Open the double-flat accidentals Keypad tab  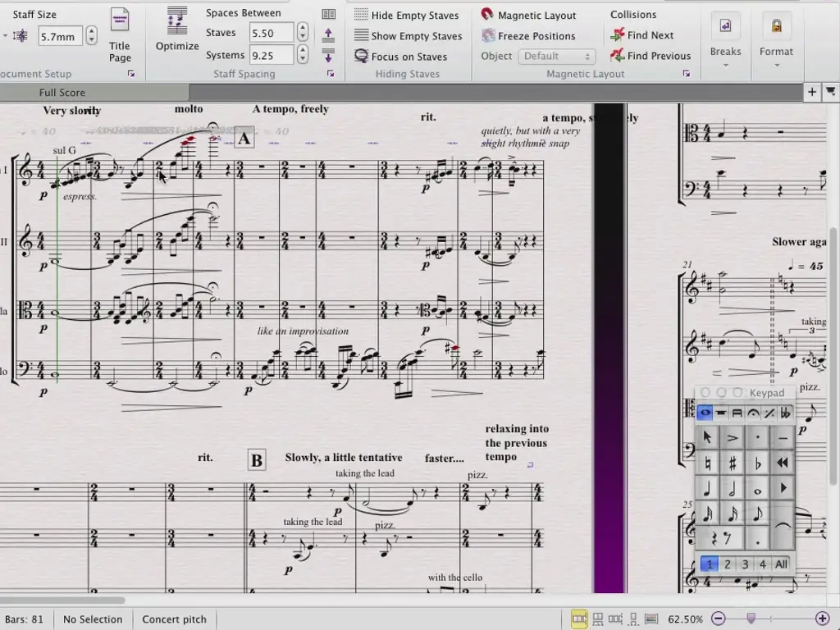(785, 413)
